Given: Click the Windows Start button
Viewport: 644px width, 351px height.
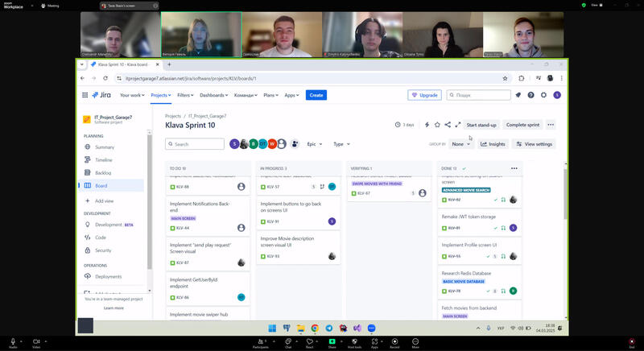Looking at the screenshot, I should coord(272,328).
